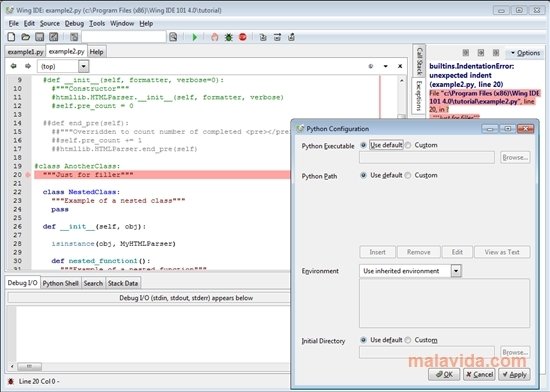Open the Options dropdown in Exceptions panel
This screenshot has height=392, width=550.
tap(525, 53)
